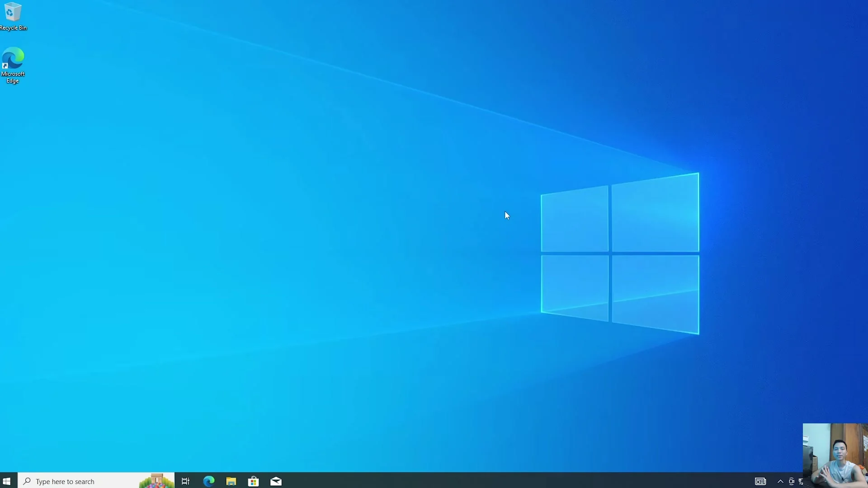
Task: Open the Task View button
Action: click(x=185, y=481)
